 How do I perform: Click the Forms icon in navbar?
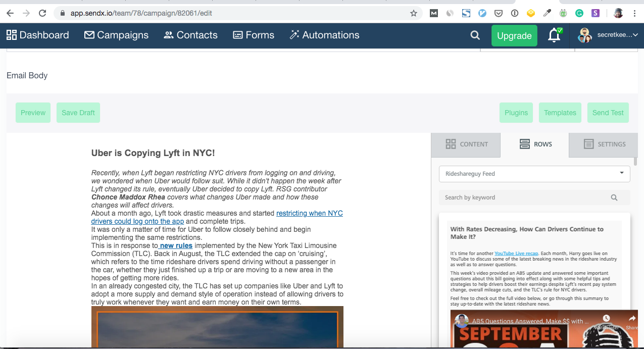(237, 35)
